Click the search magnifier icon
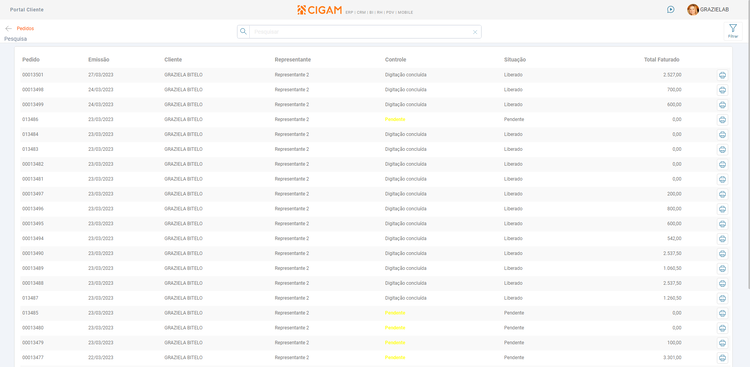Viewport: 750px width, 367px height. pyautogui.click(x=243, y=32)
